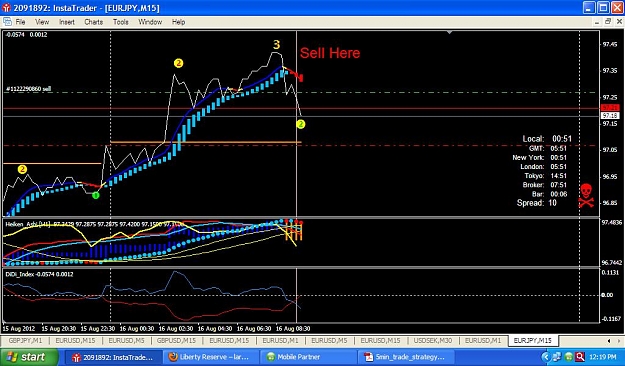Screen dimensions: 625x366
Task: Select the #1122290860 sell order label
Action: (x=29, y=89)
